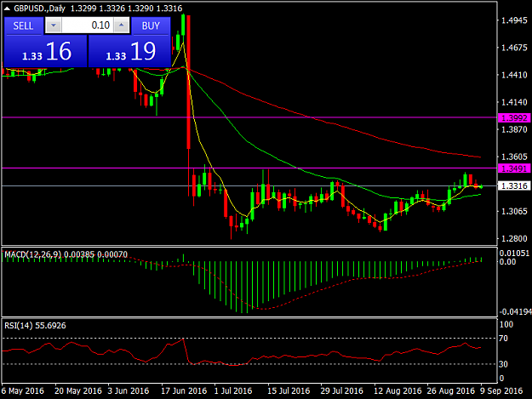Image resolution: width=532 pixels, height=399 pixels.
Task: Click the buy price 1.33 19 panel
Action: click(129, 52)
